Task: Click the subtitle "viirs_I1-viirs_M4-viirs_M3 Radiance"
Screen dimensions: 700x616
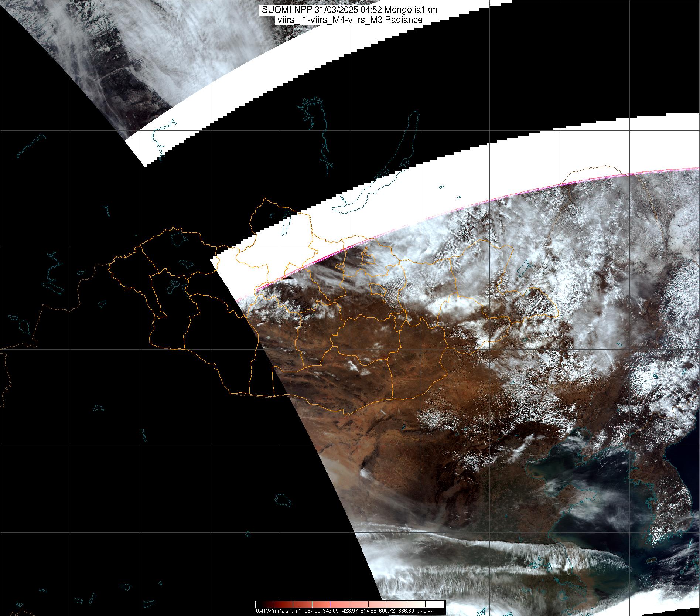Action: [349, 20]
